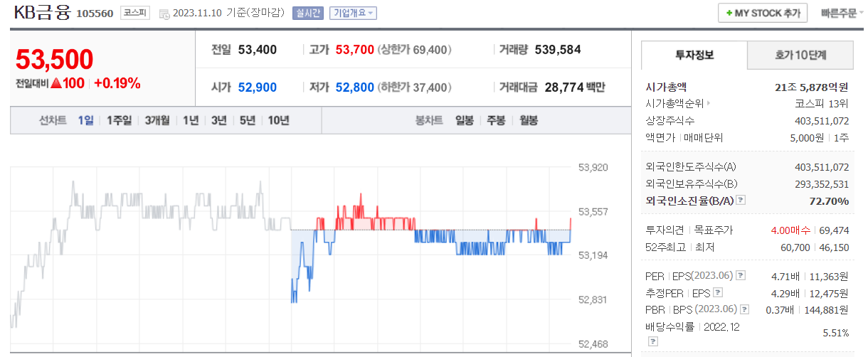Click help icon beside PER EPS(2023.06)
Screen dimensions: 868x357
(x=741, y=275)
